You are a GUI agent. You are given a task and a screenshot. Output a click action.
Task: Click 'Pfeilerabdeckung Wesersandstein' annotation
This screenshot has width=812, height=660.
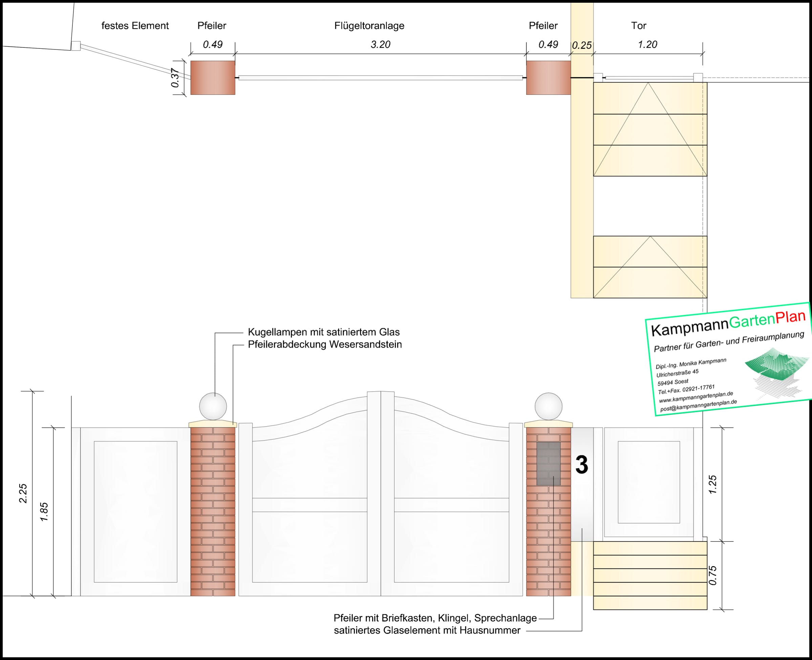coord(325,345)
